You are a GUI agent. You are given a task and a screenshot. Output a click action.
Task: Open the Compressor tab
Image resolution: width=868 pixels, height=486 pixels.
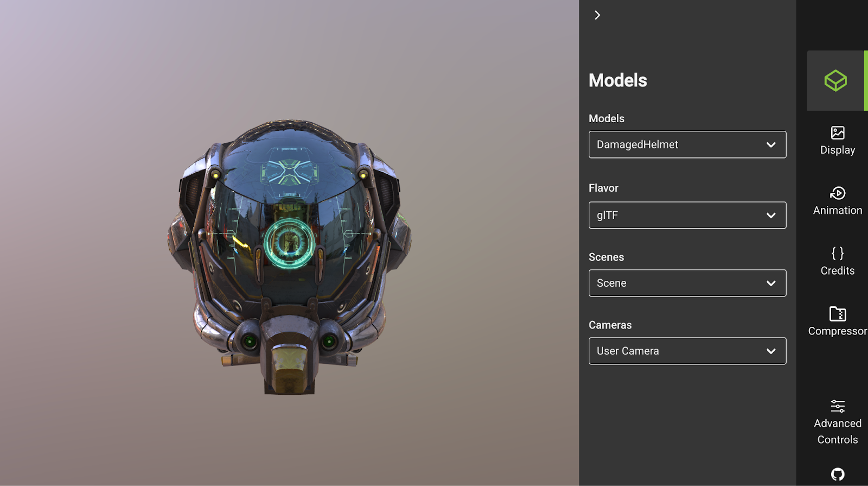[838, 322]
